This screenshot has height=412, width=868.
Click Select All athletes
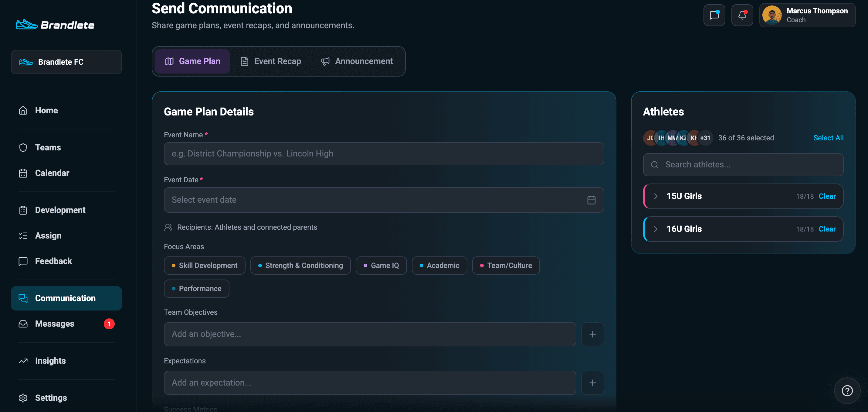point(828,138)
